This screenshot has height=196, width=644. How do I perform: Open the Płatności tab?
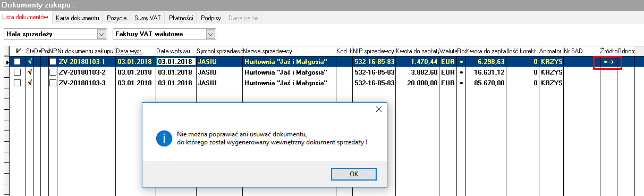pos(181,18)
